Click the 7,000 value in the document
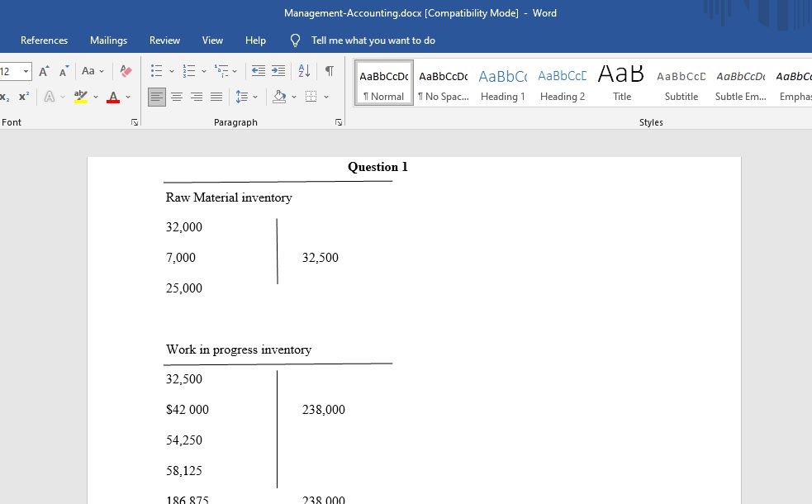 [x=181, y=258]
